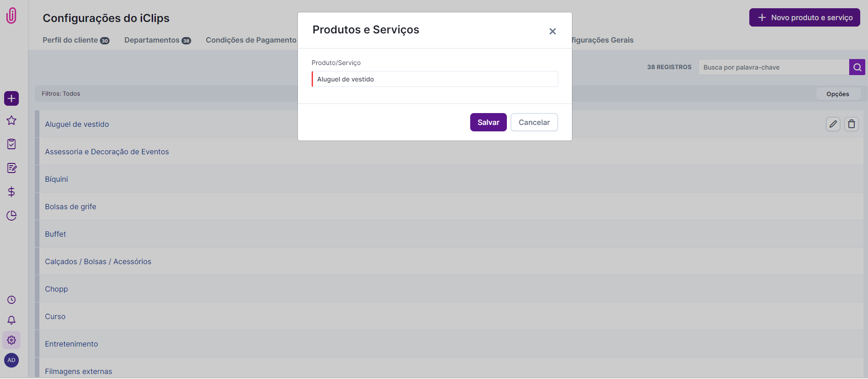Open the pie chart reports icon

[11, 216]
